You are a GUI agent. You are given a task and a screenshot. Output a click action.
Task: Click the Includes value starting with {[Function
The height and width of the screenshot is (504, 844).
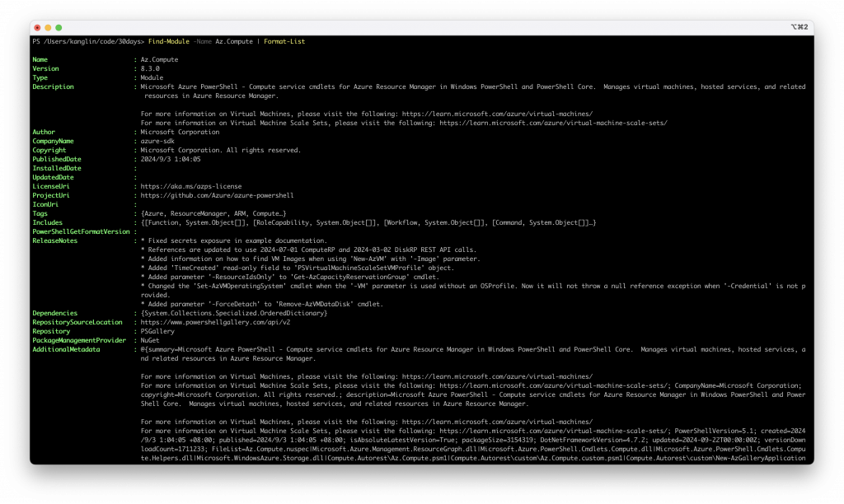pos(368,222)
